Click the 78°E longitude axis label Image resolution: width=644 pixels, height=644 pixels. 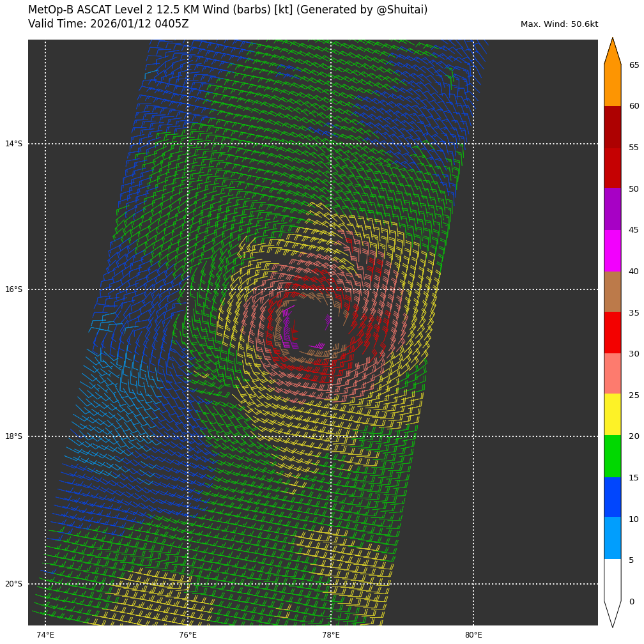(x=330, y=635)
